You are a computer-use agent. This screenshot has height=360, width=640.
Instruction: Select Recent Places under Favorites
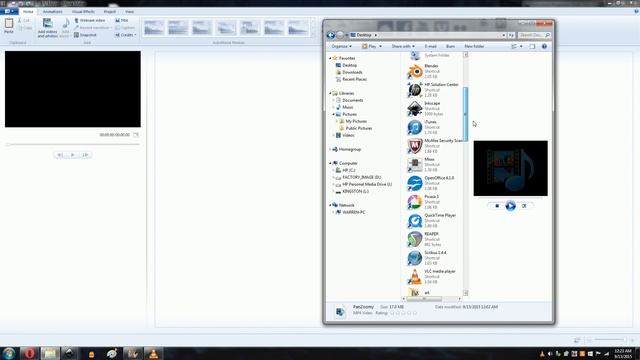351,79
